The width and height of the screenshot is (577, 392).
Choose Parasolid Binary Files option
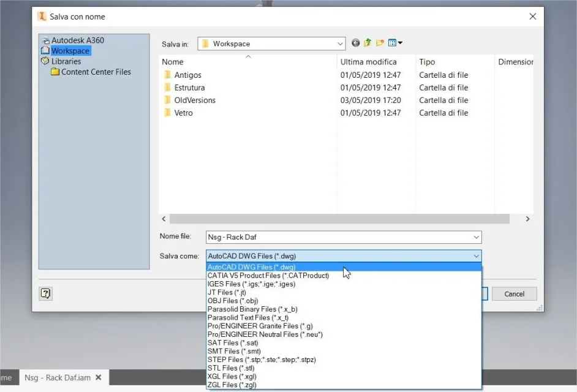(344, 309)
